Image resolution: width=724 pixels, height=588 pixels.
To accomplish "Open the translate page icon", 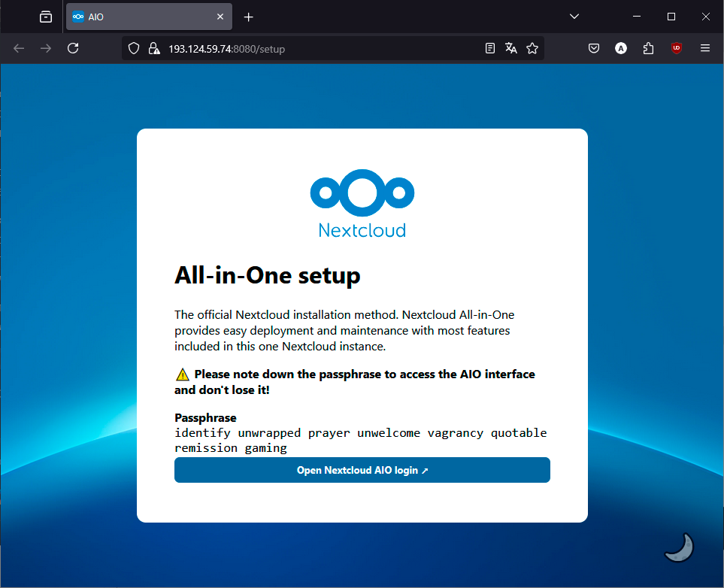I will pos(511,47).
